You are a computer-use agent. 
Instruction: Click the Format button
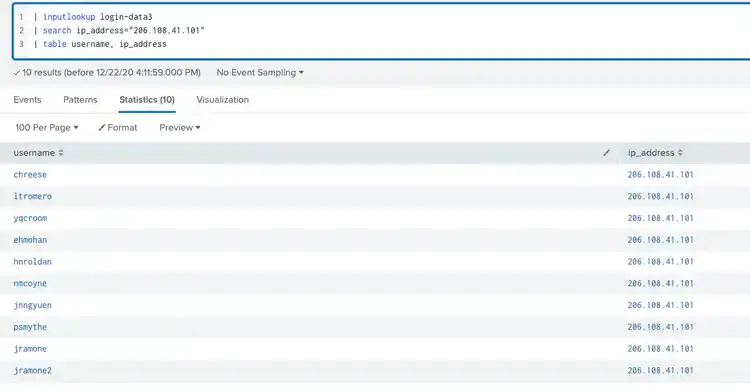coord(118,128)
